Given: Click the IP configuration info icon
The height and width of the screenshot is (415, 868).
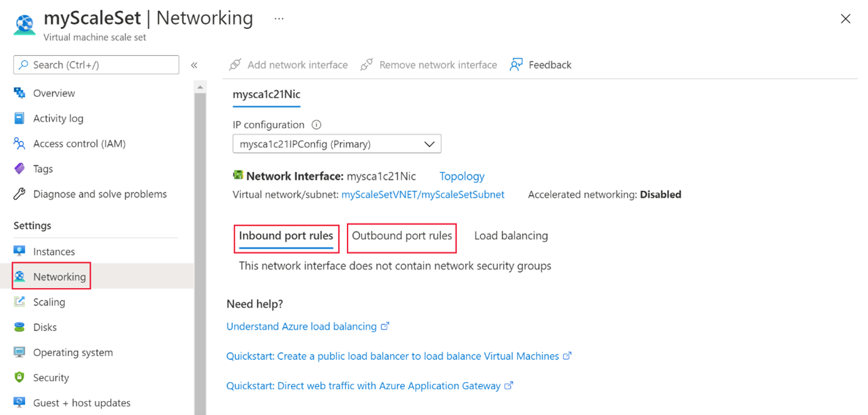Looking at the screenshot, I should click(x=317, y=124).
